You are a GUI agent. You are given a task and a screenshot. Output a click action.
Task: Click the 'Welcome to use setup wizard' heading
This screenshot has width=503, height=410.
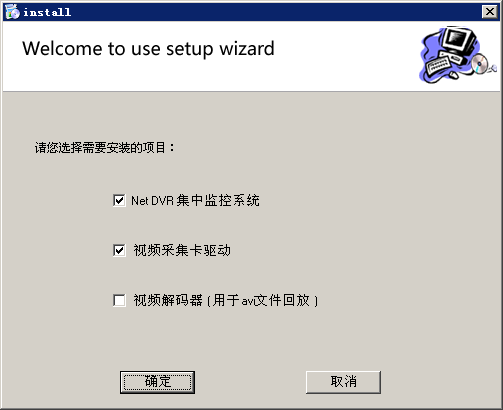point(148,49)
